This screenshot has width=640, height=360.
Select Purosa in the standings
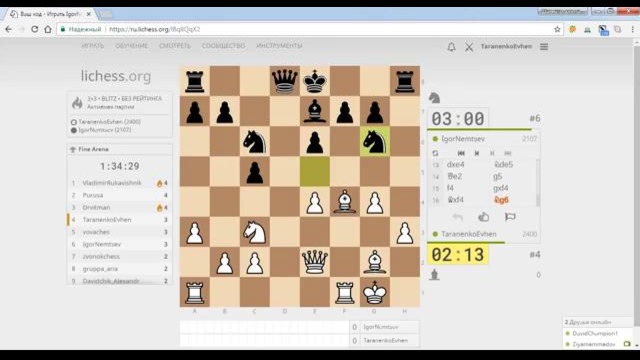point(93,195)
